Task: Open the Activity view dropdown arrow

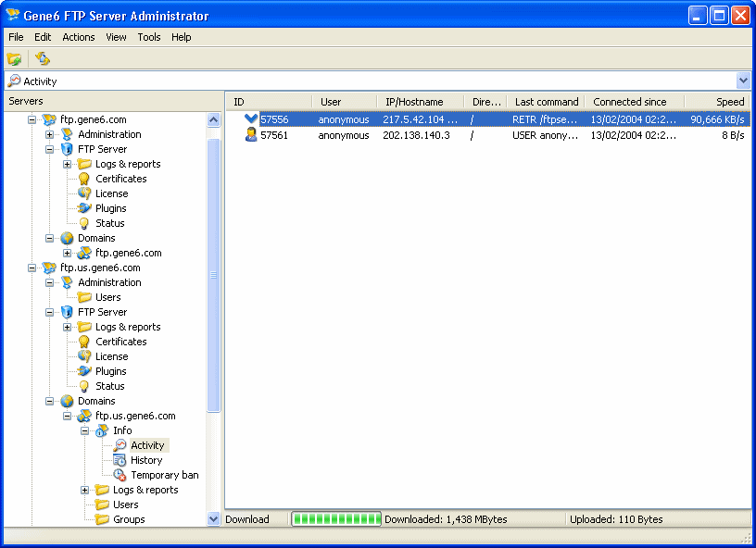Action: click(x=744, y=81)
